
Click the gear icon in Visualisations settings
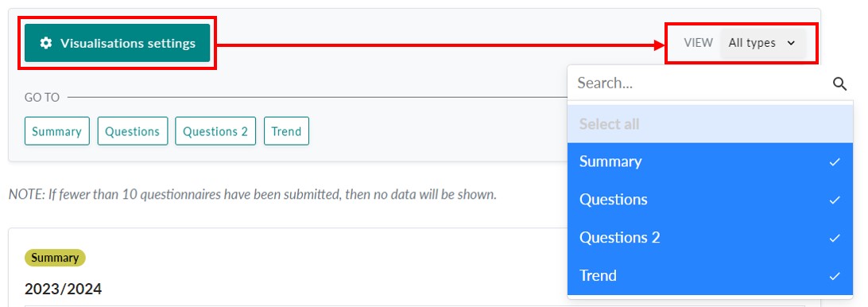coord(46,43)
